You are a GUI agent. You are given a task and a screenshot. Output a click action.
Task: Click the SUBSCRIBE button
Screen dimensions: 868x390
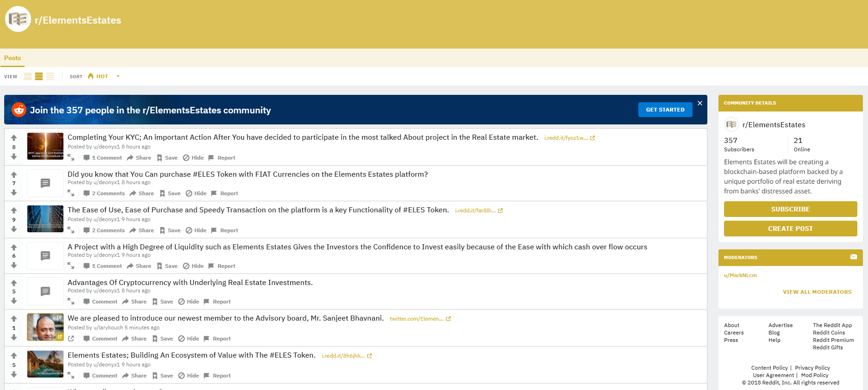pyautogui.click(x=790, y=209)
